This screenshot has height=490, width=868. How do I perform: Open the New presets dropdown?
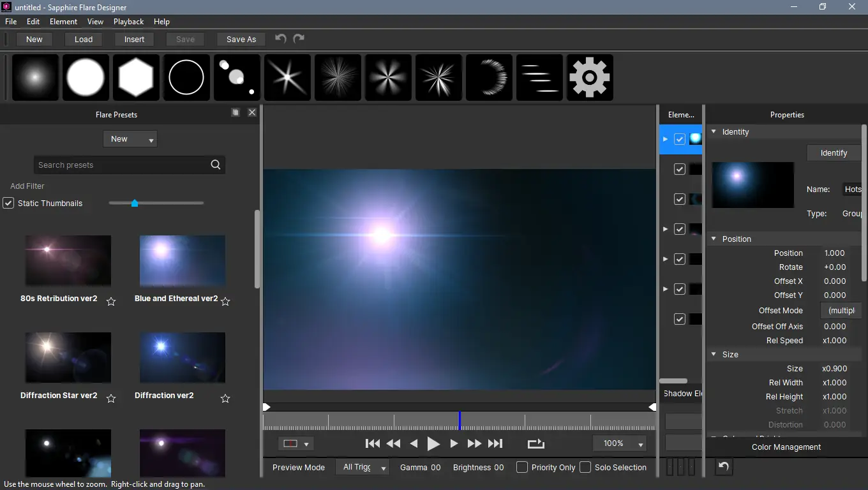pos(130,139)
